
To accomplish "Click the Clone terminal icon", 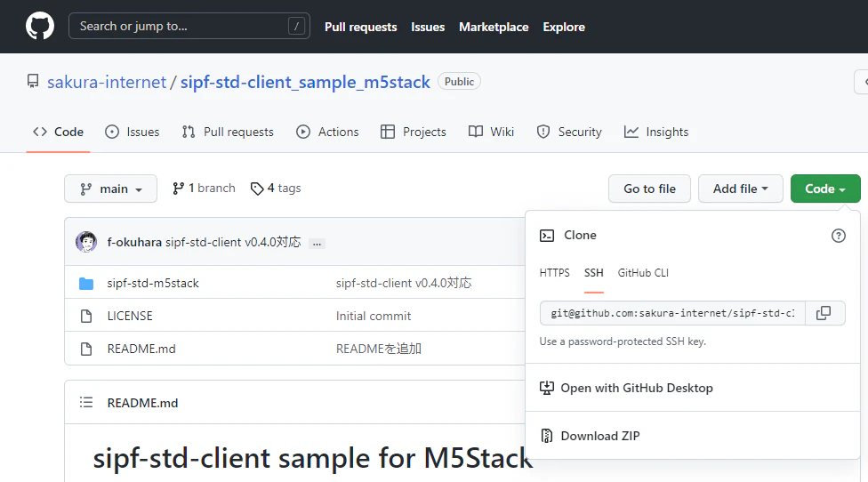I will [547, 236].
